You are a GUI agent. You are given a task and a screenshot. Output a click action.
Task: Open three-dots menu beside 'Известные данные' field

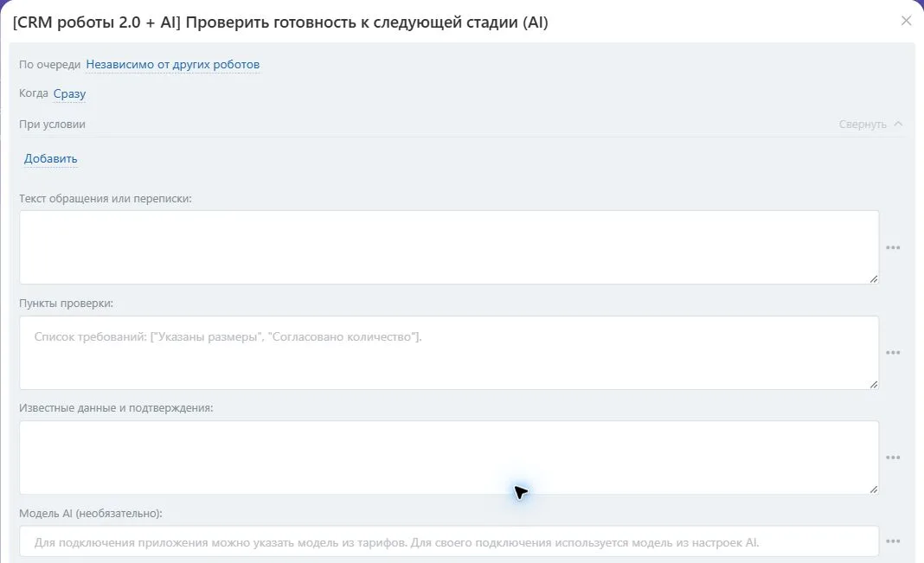pos(893,457)
